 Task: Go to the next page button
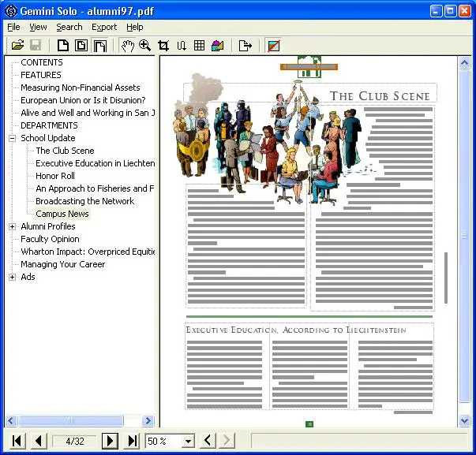click(111, 441)
